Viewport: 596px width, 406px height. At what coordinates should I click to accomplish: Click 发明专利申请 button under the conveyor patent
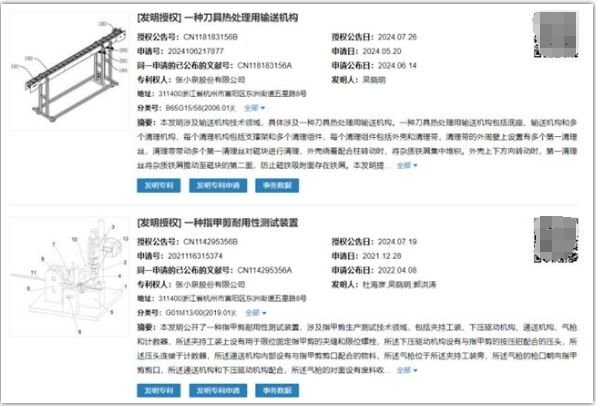tap(218, 186)
